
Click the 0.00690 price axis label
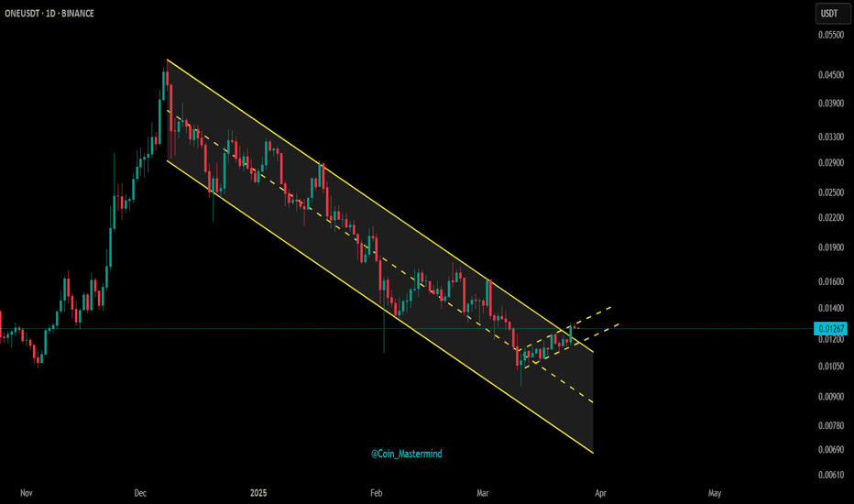831,450
